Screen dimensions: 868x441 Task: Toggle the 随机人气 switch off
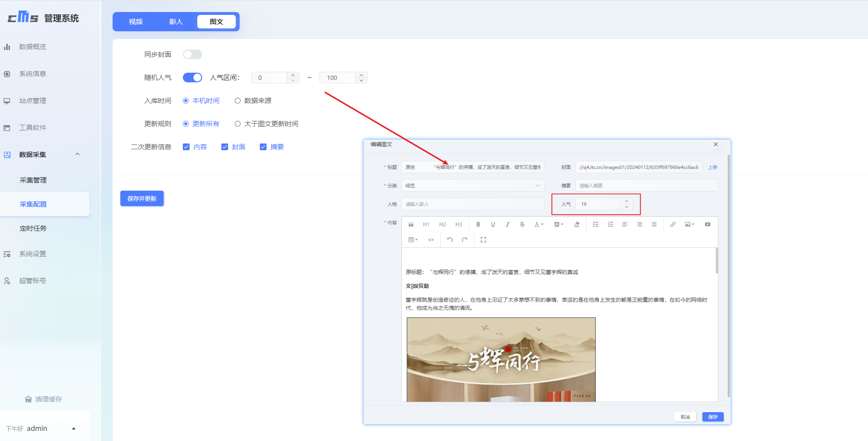tap(192, 78)
